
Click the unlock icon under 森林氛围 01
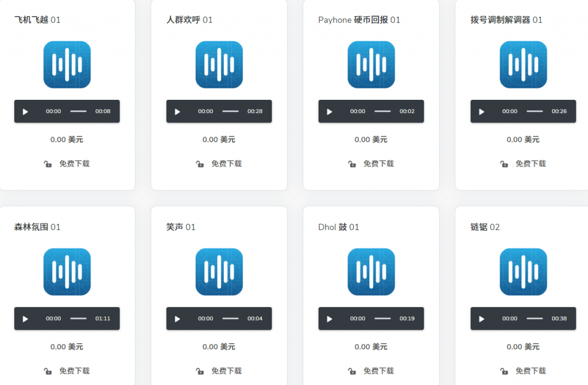[x=48, y=371]
